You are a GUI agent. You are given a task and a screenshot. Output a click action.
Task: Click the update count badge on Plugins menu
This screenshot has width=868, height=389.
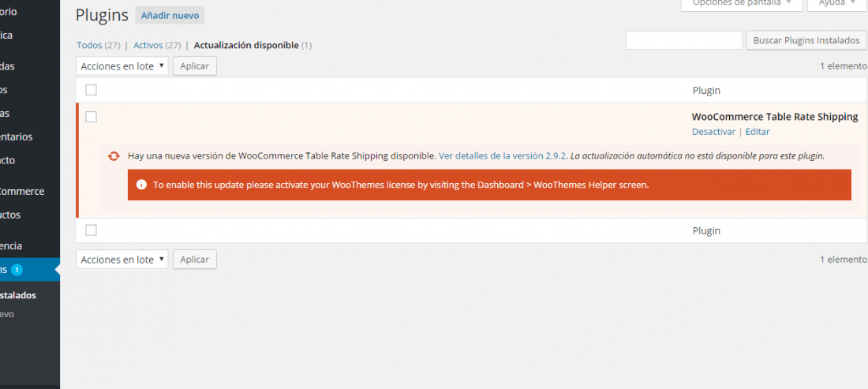click(17, 270)
